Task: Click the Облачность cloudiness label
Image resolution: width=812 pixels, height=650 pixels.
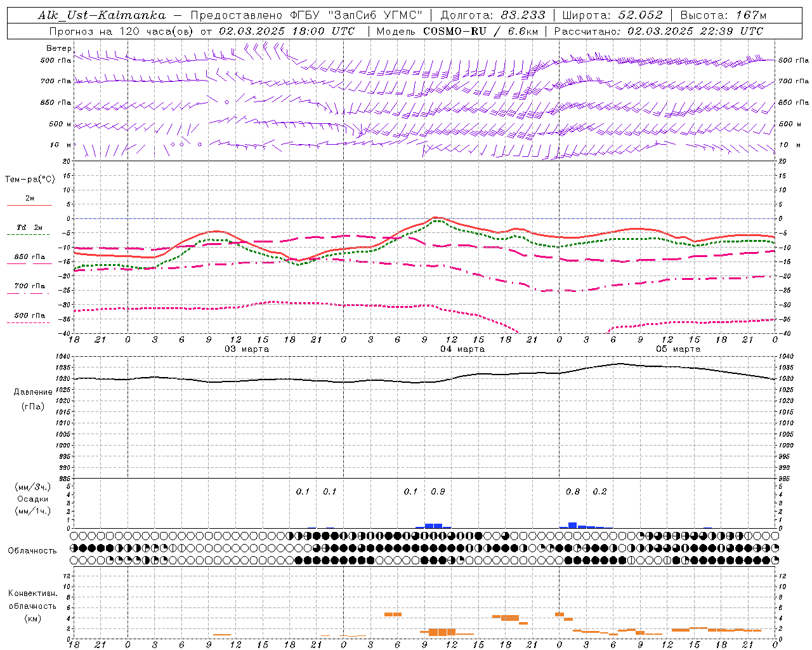Action: tap(32, 551)
